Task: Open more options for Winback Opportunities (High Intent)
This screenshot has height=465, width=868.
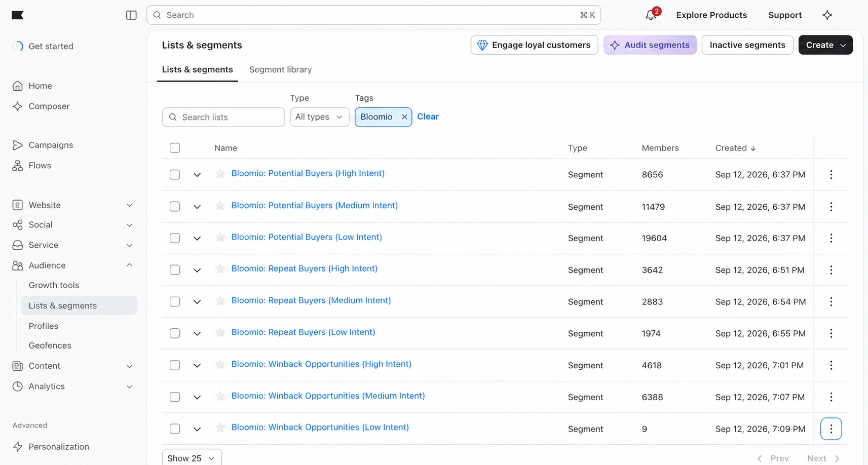Action: pos(831,365)
